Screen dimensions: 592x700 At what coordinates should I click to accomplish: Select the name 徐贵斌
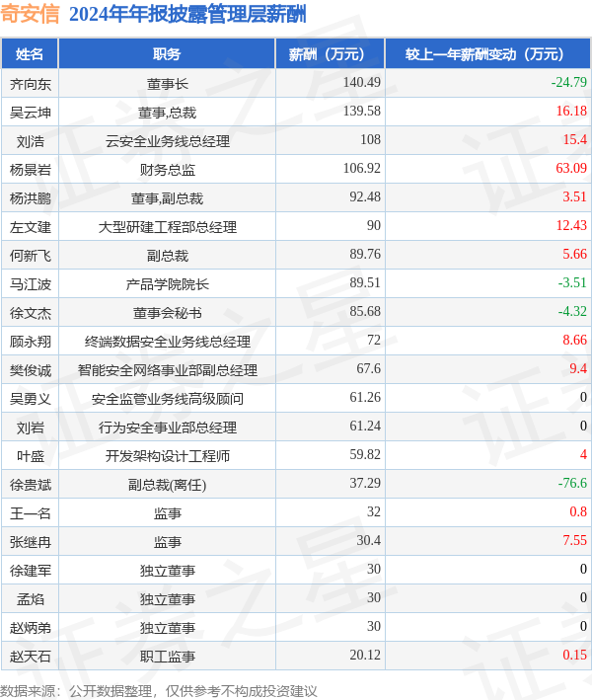point(31,485)
